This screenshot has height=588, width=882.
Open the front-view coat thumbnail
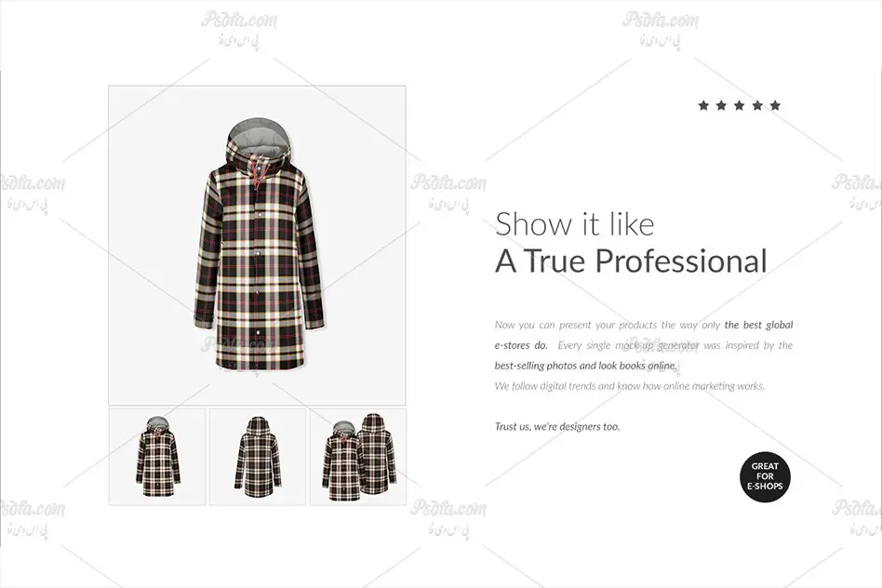[x=157, y=457]
